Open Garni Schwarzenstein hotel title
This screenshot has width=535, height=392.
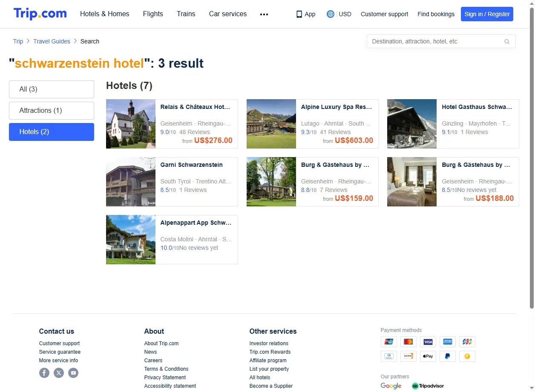point(192,165)
